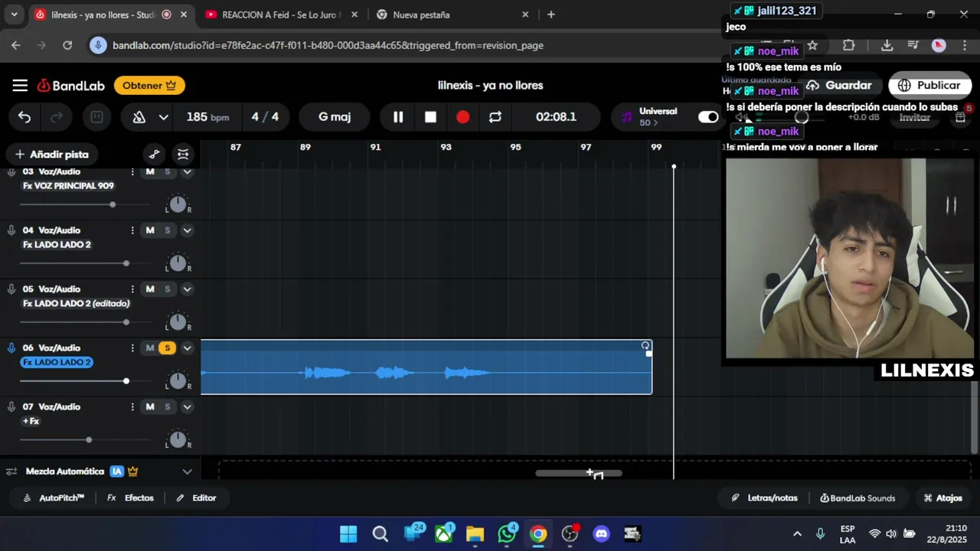Open options menu for track 05
The image size is (980, 551).
click(132, 289)
